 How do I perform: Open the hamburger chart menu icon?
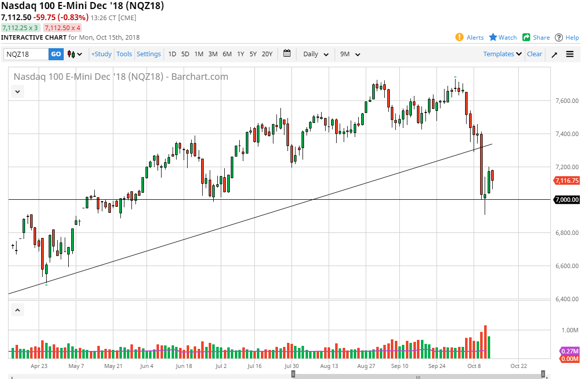570,54
